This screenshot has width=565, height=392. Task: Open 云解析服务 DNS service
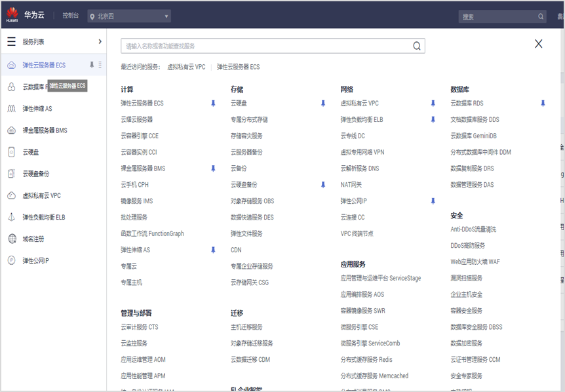360,168
